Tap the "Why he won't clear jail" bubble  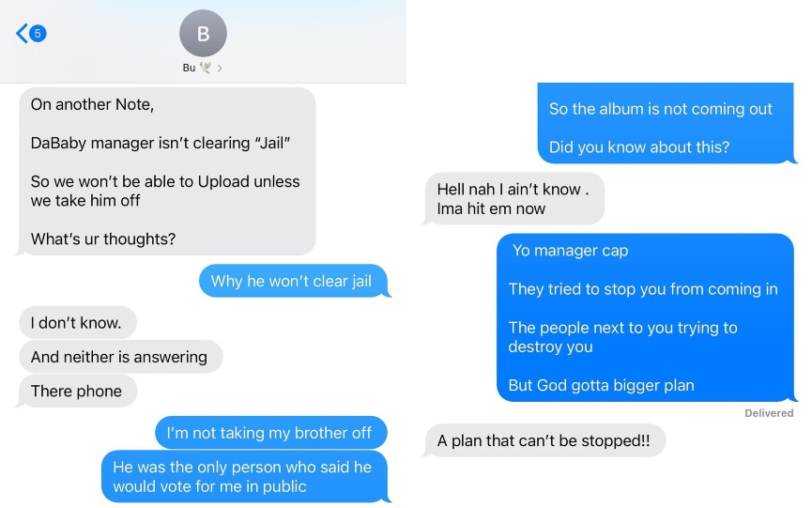pos(293,281)
